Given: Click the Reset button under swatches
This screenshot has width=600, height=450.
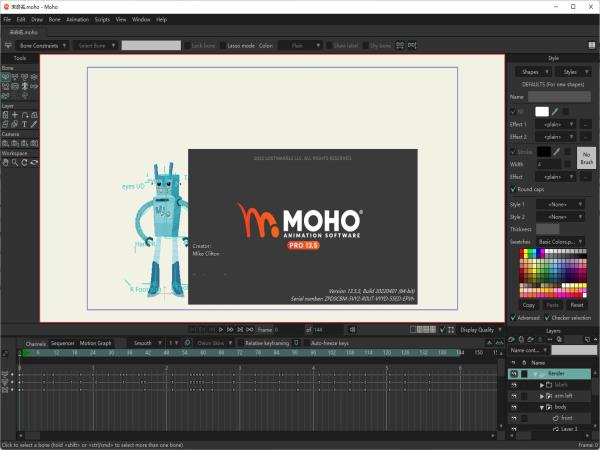Looking at the screenshot, I should point(577,304).
